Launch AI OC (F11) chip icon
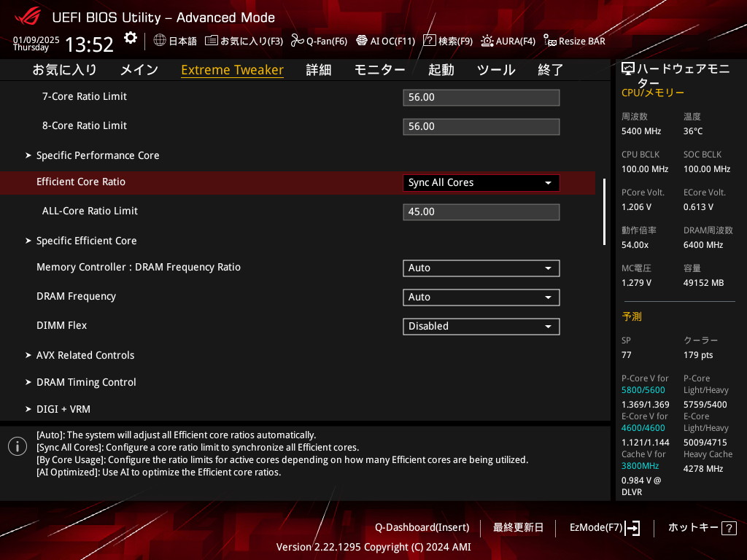The width and height of the screenshot is (747, 560). 361,41
